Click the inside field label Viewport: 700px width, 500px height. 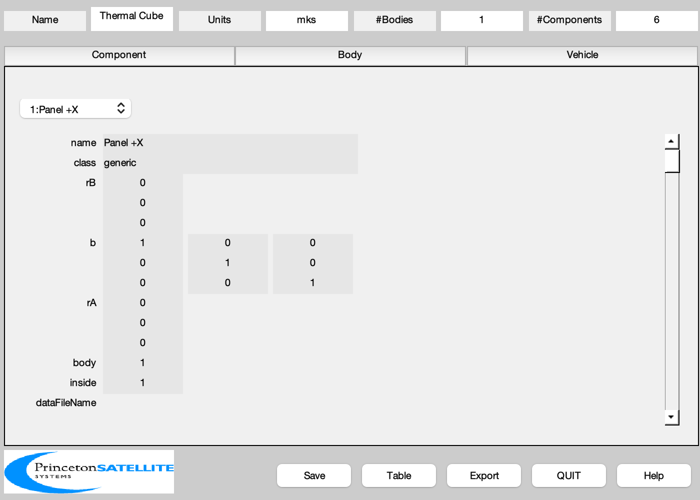(x=83, y=383)
